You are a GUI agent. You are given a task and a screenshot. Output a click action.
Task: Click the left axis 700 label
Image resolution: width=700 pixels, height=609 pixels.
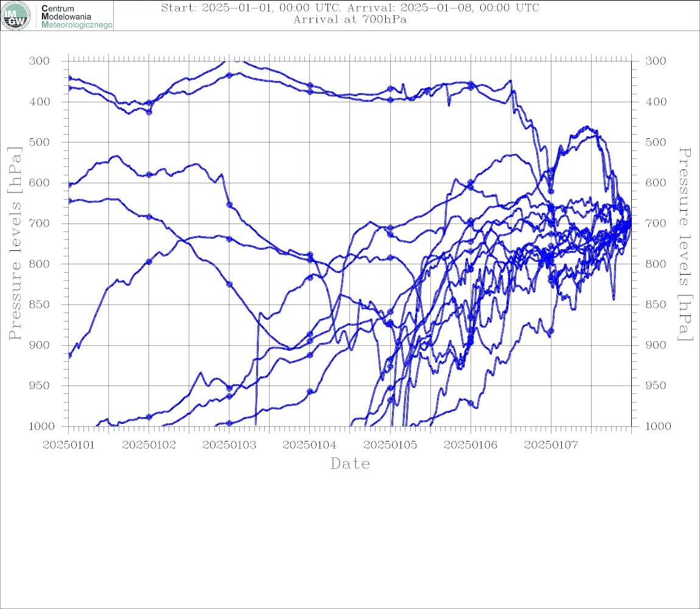click(x=40, y=224)
